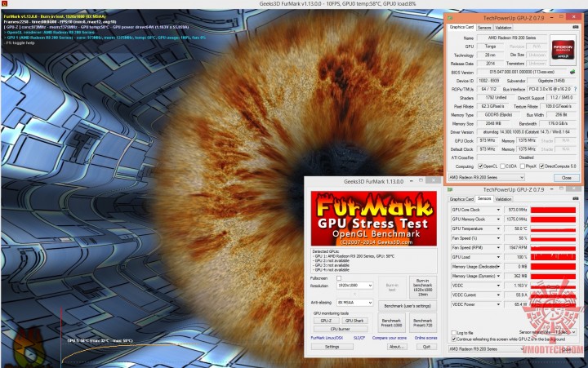This screenshot has height=368, width=588.
Task: Click the camera screenshot icon in upper GPU-Z window
Action: click(x=575, y=28)
